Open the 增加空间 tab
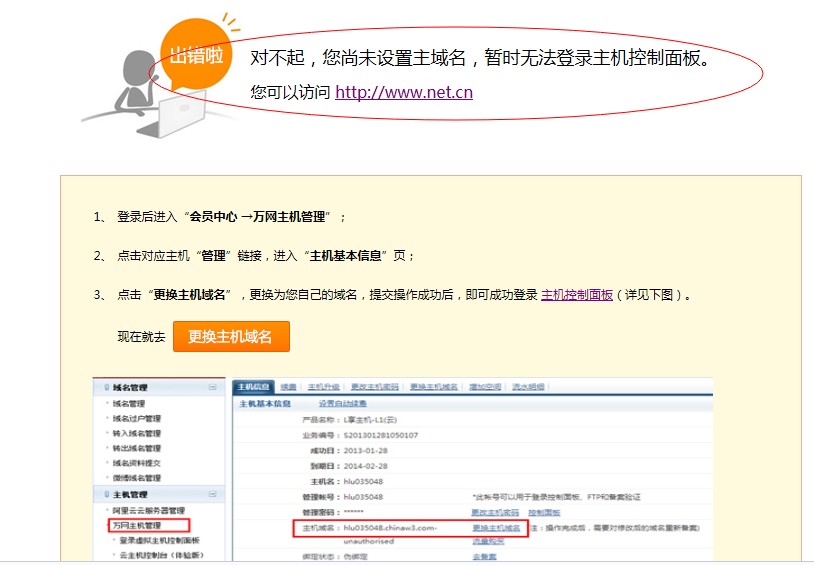 [484, 387]
